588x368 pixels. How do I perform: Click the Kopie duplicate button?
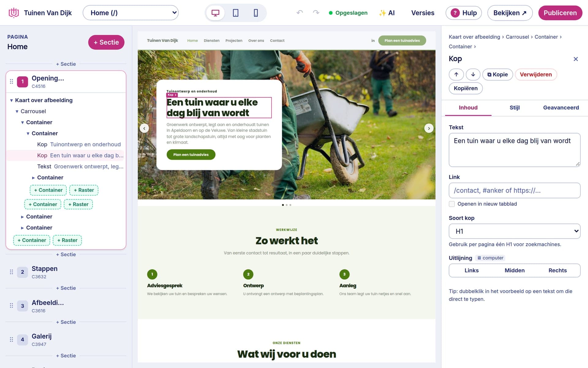coord(497,75)
